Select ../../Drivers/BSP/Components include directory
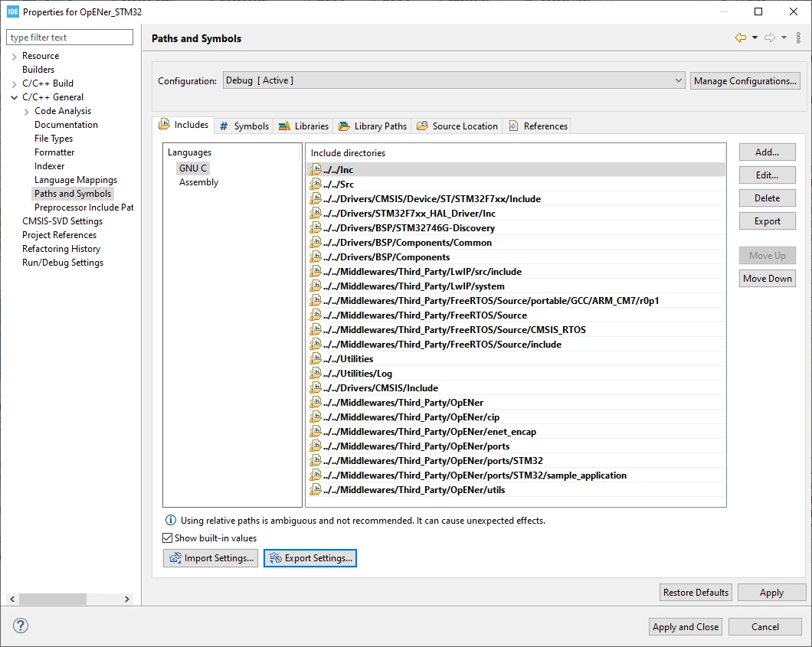 (x=516, y=257)
